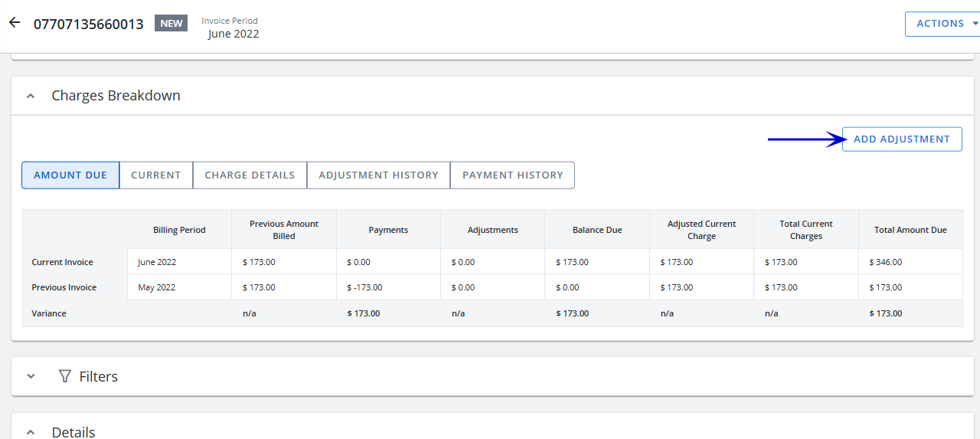Image resolution: width=980 pixels, height=439 pixels.
Task: Click the Payments column header
Action: coord(388,230)
